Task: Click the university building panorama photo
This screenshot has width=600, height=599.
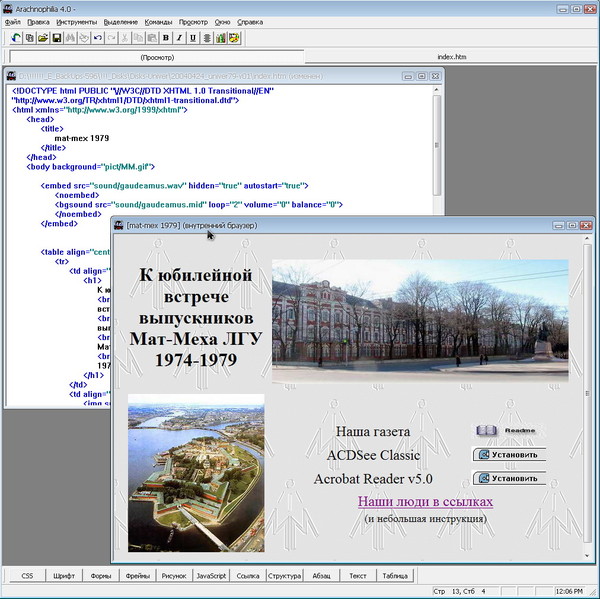Action: point(420,321)
